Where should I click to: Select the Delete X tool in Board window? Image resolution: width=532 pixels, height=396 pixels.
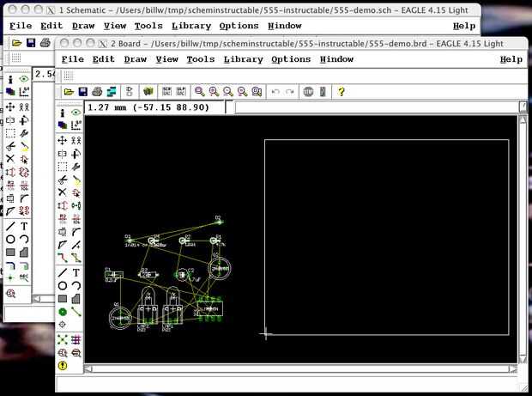point(63,192)
